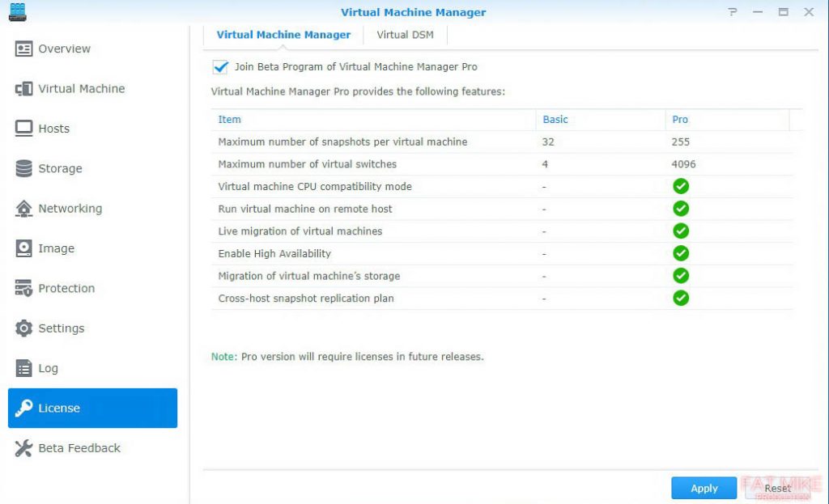Click the Virtual Machine Manager app icon
The image size is (829, 504).
pyautogui.click(x=18, y=11)
